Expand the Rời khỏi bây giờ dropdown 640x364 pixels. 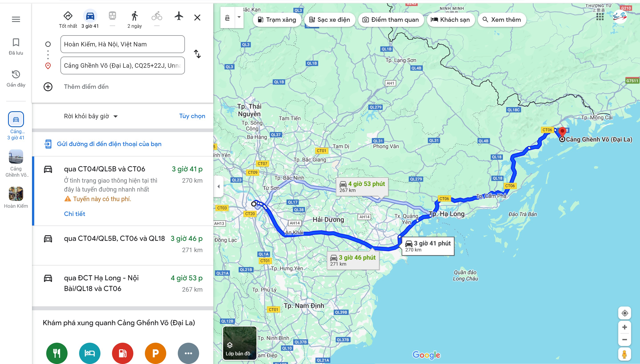(x=91, y=116)
